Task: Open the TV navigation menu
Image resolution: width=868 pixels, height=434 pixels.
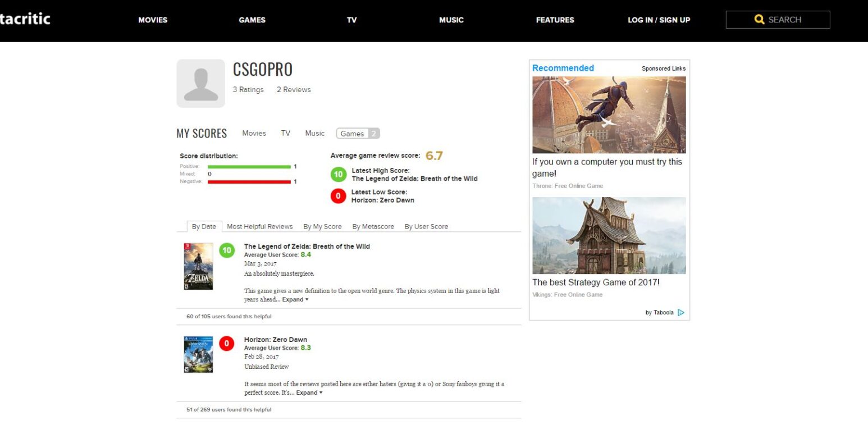Action: click(x=352, y=20)
